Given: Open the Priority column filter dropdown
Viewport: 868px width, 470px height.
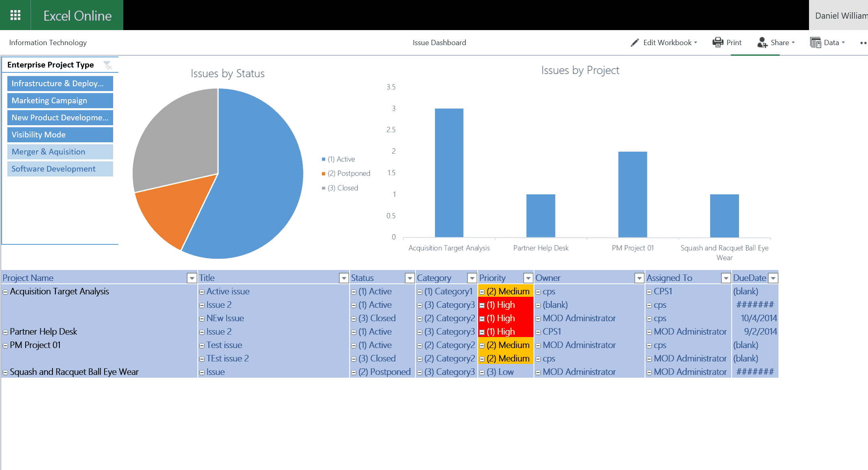Looking at the screenshot, I should click(528, 278).
